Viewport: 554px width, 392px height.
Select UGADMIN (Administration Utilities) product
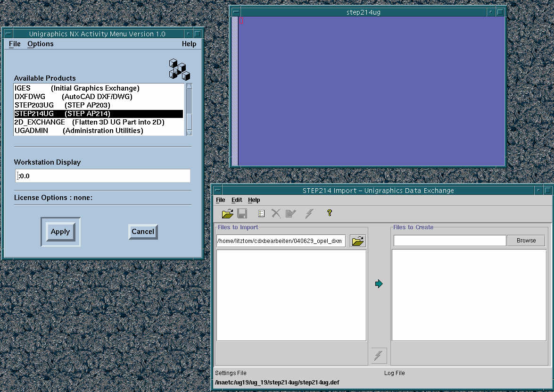tap(99, 131)
